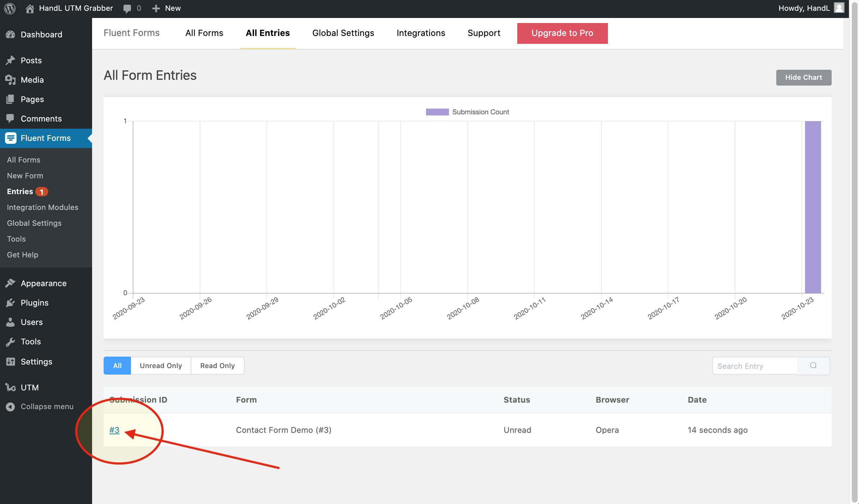Focus the Search Entry field
Screen dimensions: 859x504
click(x=755, y=366)
